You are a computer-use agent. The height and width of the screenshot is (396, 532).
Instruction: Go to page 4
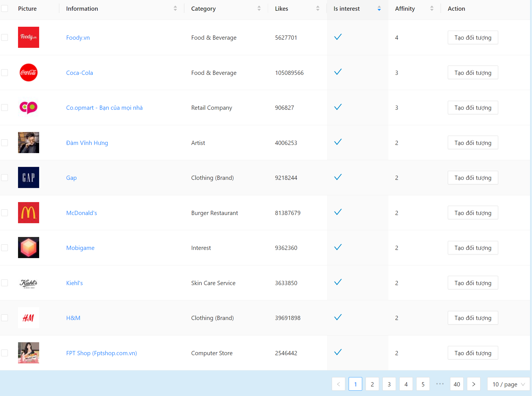point(406,384)
